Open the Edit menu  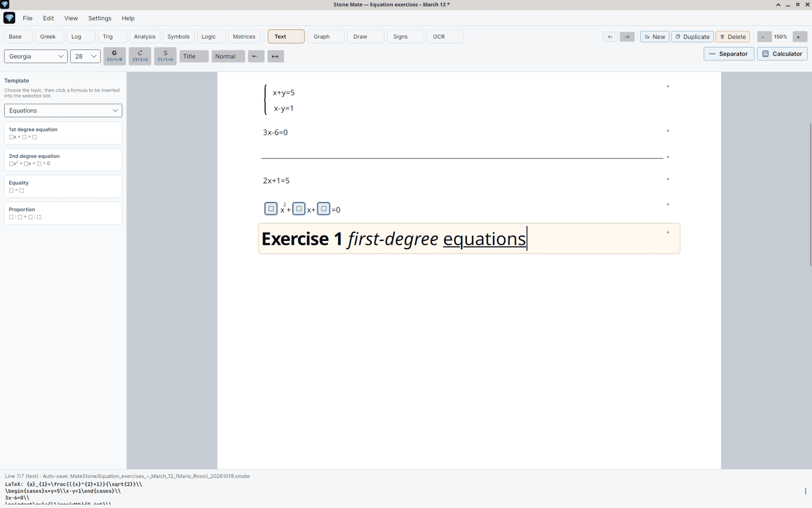point(48,18)
